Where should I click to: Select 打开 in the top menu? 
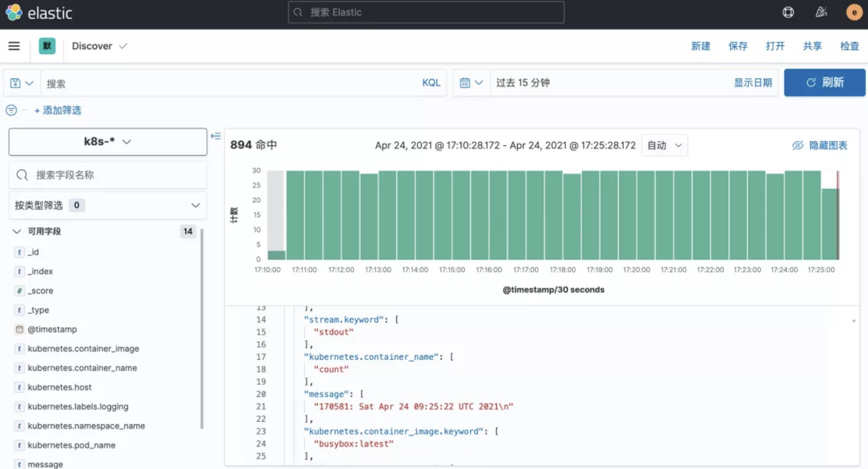coord(775,46)
